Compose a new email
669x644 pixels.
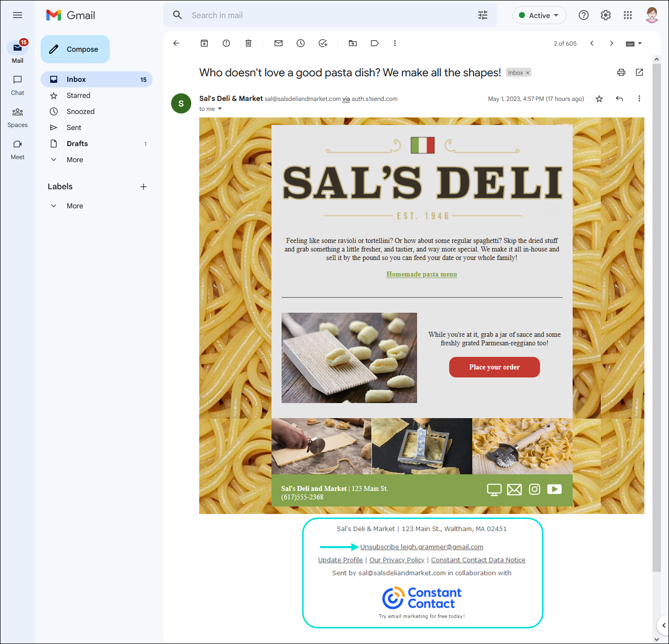pos(75,49)
